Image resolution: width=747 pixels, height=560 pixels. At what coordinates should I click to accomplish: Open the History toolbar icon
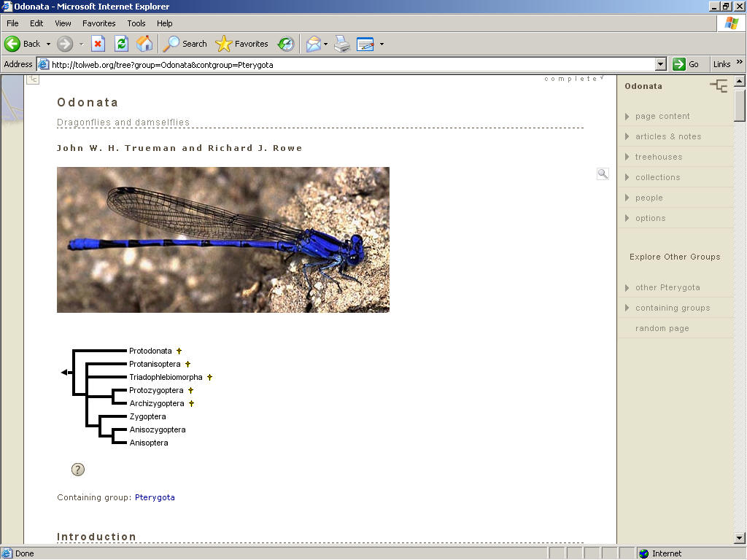[286, 44]
